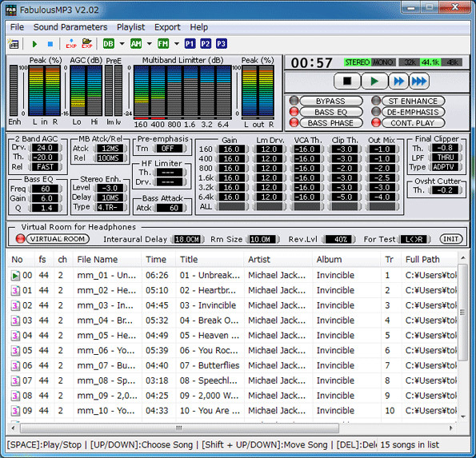476x458 pixels.
Task: Click the double-arrow fast forward button
Action: click(x=398, y=81)
